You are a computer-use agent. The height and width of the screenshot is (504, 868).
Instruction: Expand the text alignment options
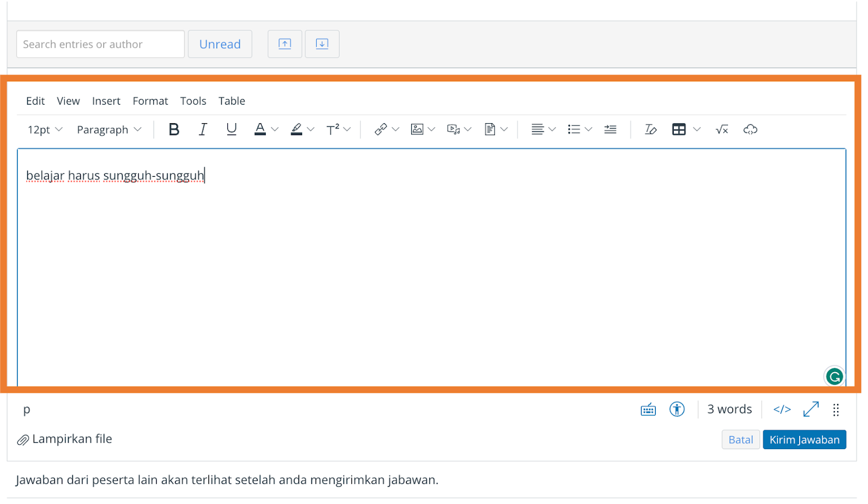pyautogui.click(x=552, y=129)
